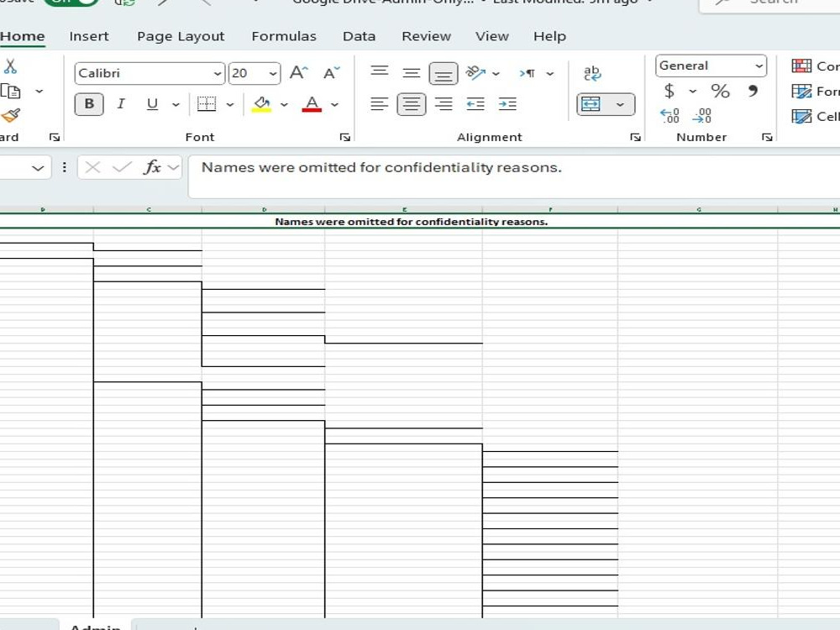Toggle Bold formatting
Viewport: 840px width, 630px height.
(x=89, y=104)
